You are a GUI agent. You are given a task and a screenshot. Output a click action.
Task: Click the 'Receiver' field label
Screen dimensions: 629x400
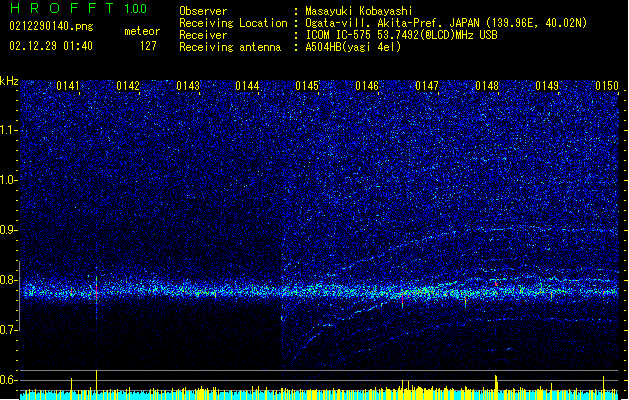203,35
